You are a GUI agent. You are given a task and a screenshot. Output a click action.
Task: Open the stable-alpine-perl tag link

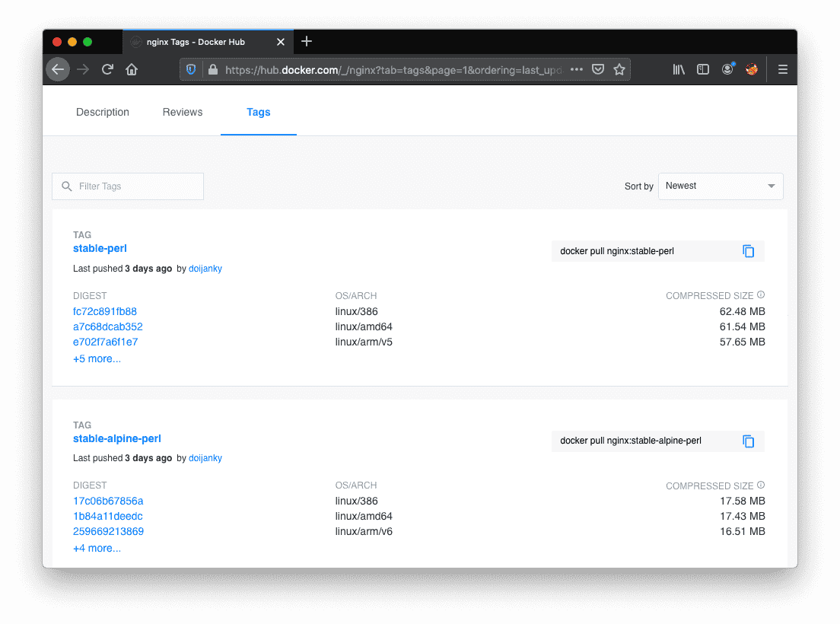click(x=116, y=438)
